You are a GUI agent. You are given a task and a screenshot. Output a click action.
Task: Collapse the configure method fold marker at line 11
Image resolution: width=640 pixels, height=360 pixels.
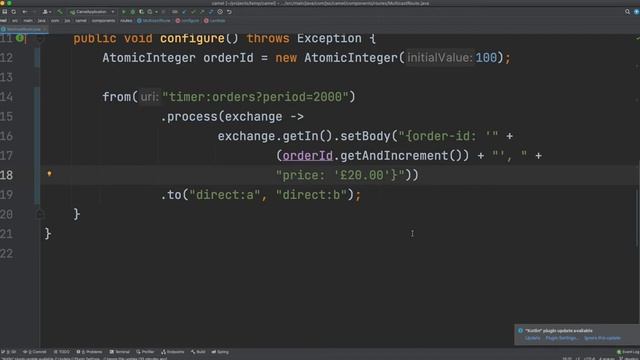(40, 39)
